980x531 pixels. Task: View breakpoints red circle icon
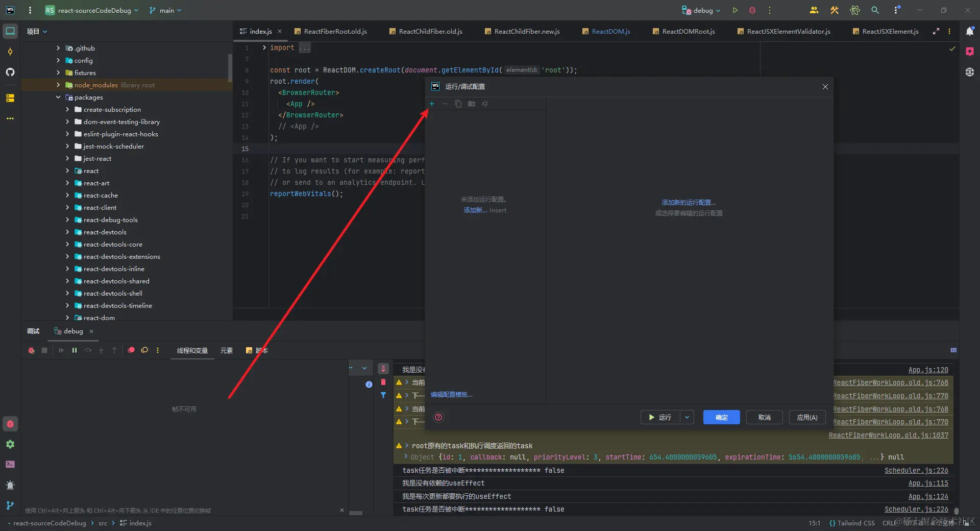131,350
